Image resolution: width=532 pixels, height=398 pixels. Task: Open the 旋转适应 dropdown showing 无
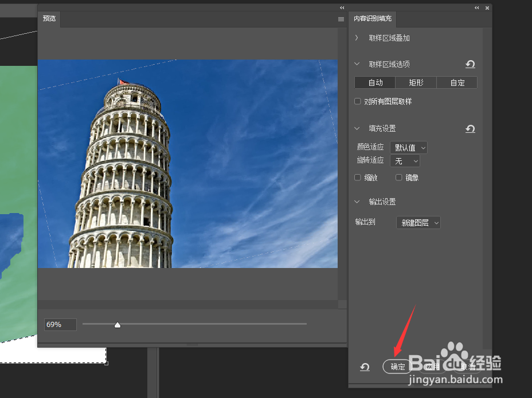(x=405, y=161)
